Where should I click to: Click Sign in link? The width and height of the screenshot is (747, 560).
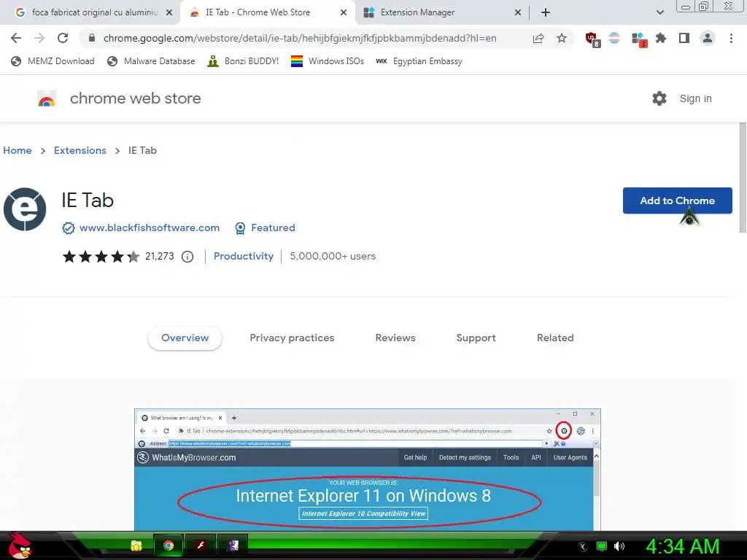pos(695,98)
